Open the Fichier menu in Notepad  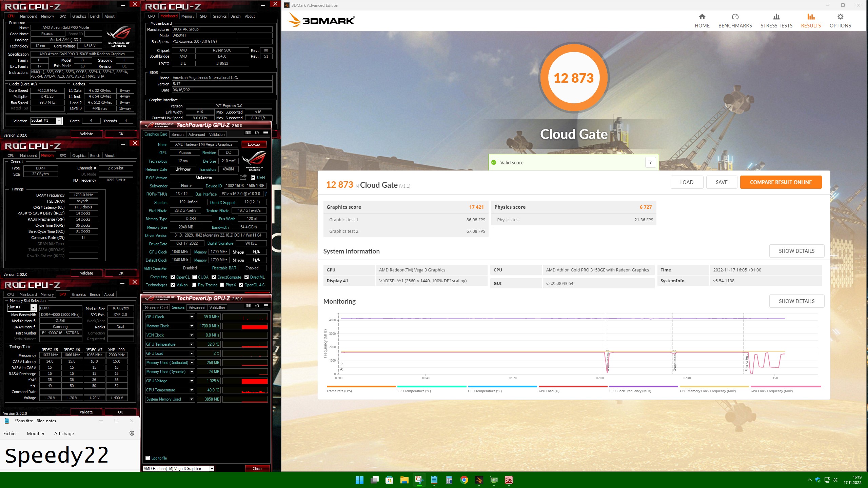[10, 433]
